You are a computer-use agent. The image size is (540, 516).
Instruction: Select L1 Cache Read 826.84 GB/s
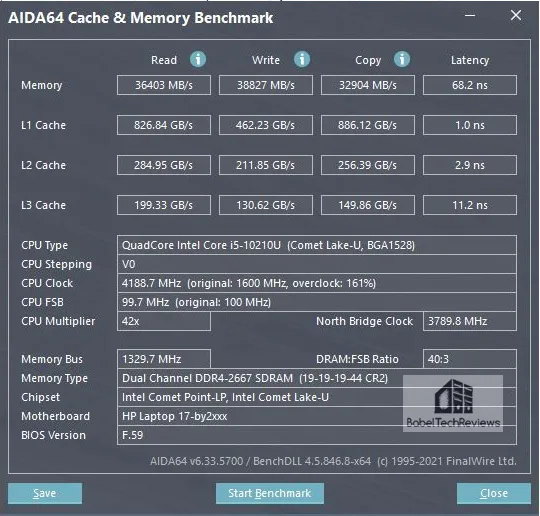164,125
